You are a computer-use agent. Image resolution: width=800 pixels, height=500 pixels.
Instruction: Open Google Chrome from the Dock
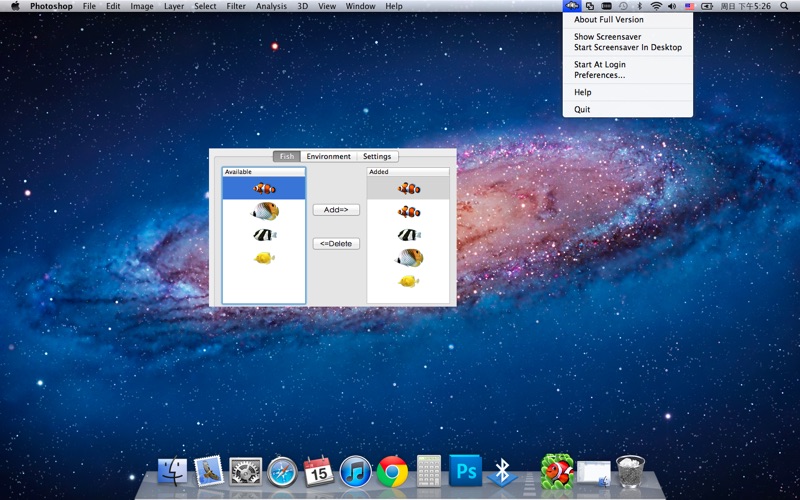click(x=392, y=471)
